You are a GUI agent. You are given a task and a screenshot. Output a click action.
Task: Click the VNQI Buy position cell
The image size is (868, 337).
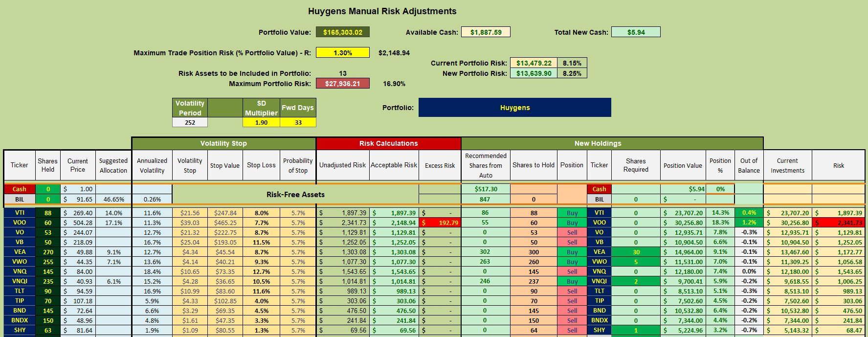point(572,281)
